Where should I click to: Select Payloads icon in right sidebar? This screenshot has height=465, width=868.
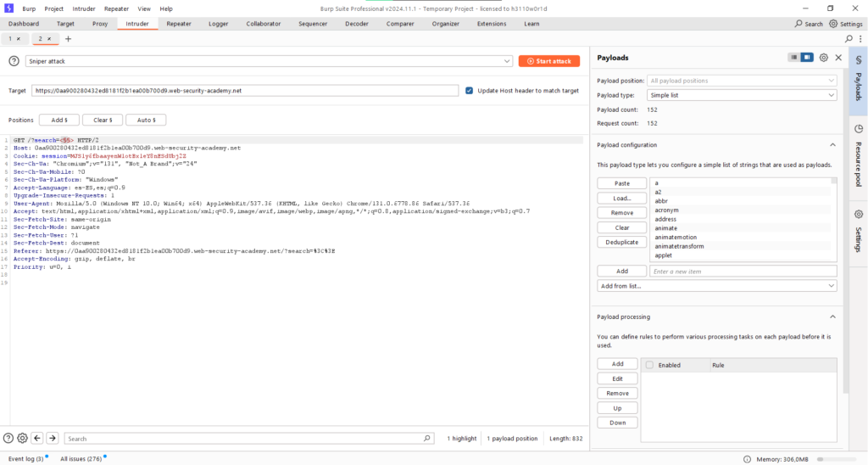pyautogui.click(x=859, y=60)
